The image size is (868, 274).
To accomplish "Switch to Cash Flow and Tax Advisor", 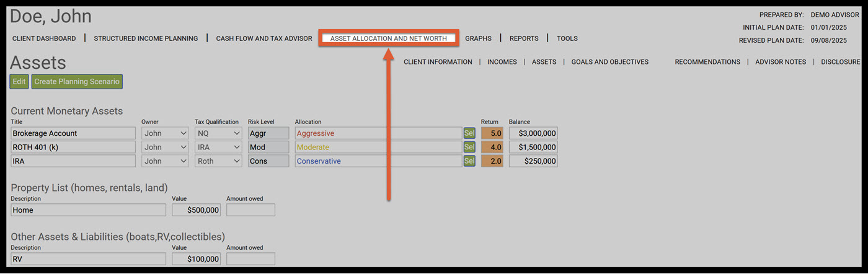I will coord(264,38).
